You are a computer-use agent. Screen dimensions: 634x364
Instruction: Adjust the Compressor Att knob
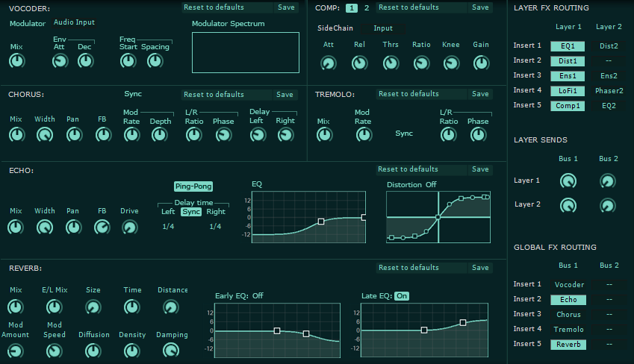coord(329,63)
